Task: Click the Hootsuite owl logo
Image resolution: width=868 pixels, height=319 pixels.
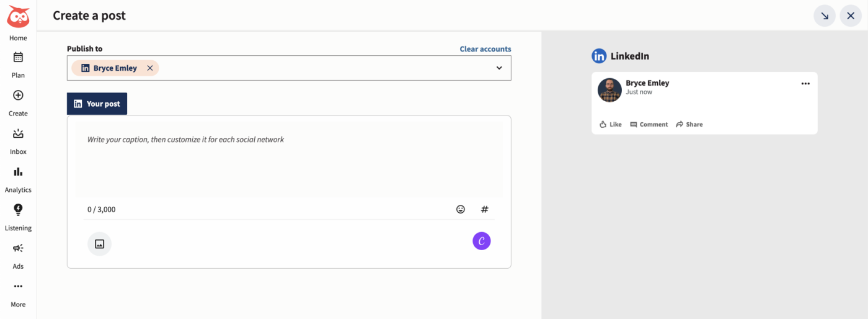Action: tap(18, 16)
